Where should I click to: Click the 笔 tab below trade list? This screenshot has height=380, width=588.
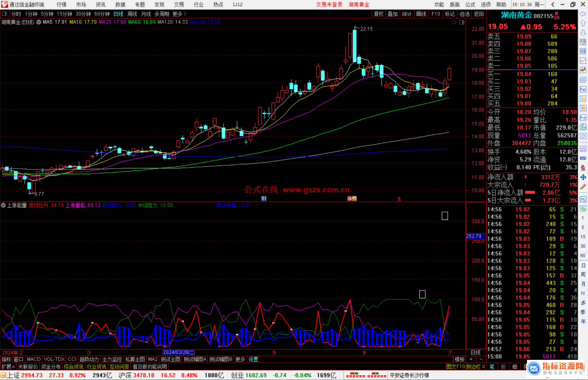click(492, 367)
